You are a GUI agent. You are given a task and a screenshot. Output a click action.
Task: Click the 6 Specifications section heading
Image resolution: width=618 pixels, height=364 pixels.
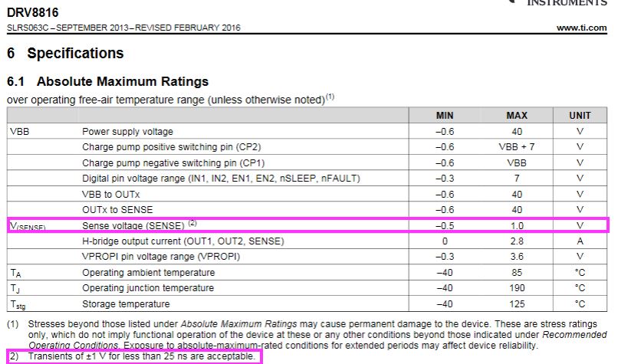pyautogui.click(x=65, y=53)
